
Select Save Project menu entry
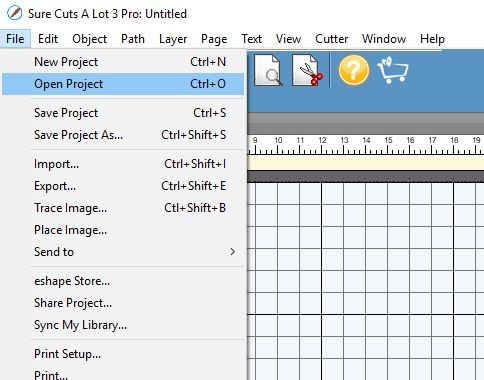(123, 113)
